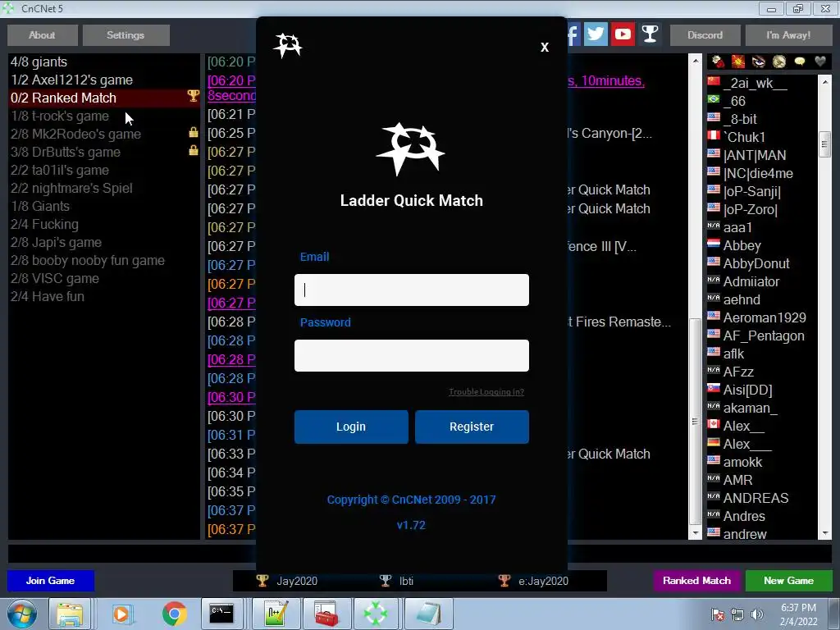Select booby nooby fun game
Image resolution: width=840 pixels, height=630 pixels.
(104, 261)
